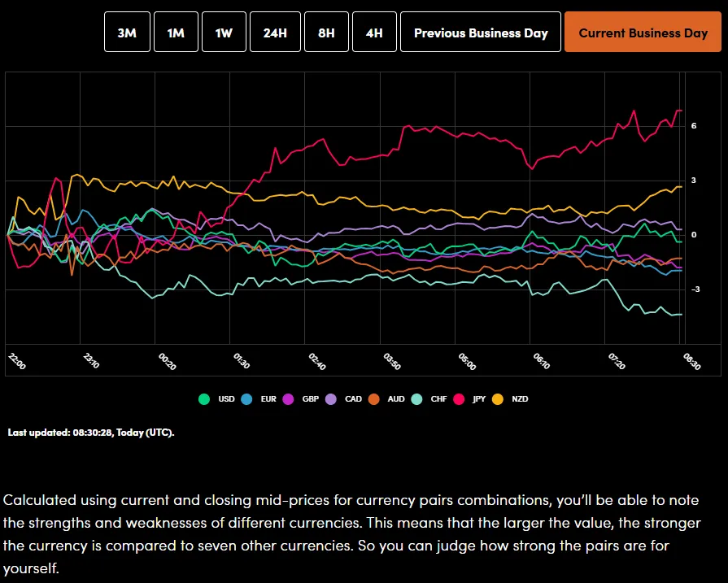This screenshot has width=728, height=583.
Task: Toggle GBP currency legend item
Action: 300,399
